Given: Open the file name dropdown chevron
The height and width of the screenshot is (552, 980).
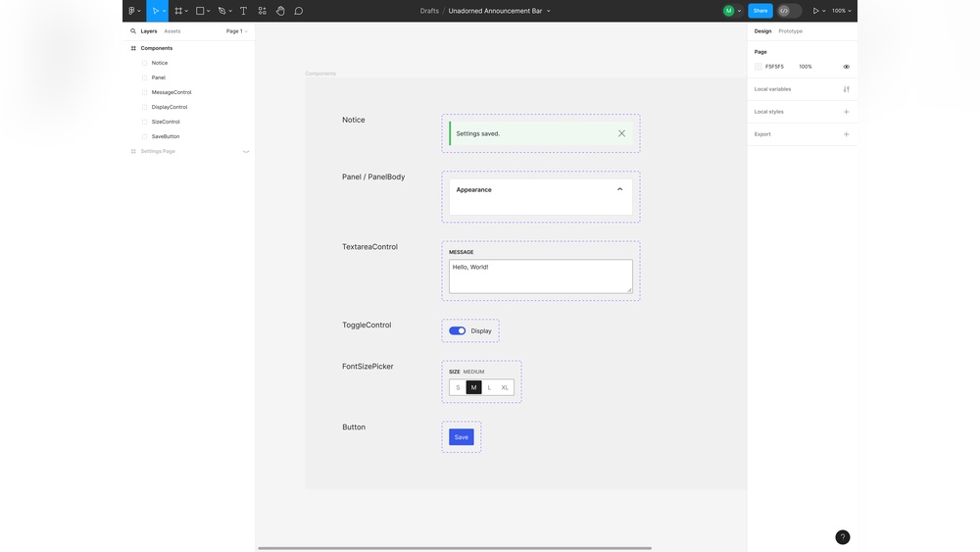Looking at the screenshot, I should 548,11.
